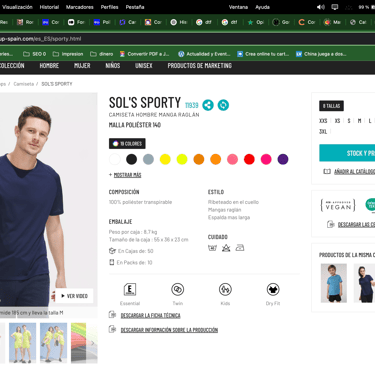
Task: Click the wash temperature care icon
Action: pos(212,248)
